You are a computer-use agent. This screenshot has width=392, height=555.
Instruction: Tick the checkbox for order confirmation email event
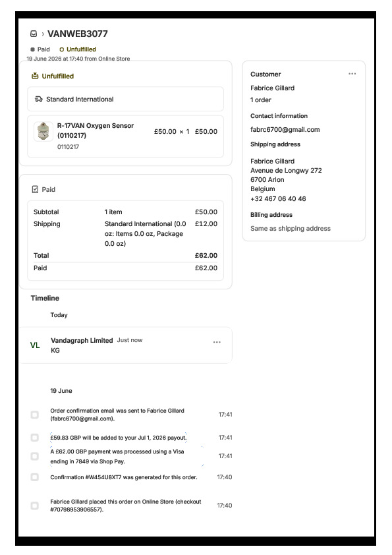click(35, 415)
